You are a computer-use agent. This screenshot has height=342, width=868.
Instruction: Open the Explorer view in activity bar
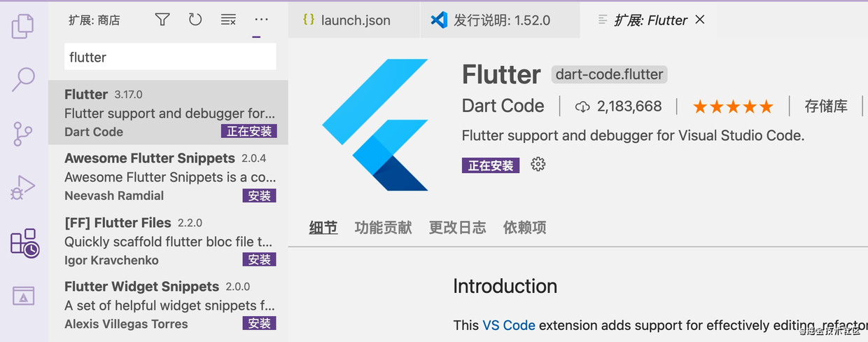pos(23,27)
